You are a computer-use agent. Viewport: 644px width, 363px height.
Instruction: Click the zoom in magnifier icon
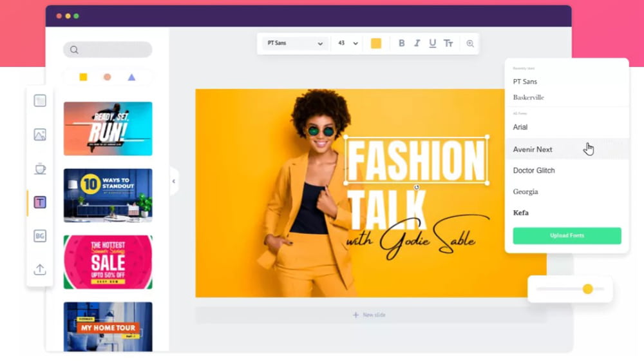tap(470, 44)
